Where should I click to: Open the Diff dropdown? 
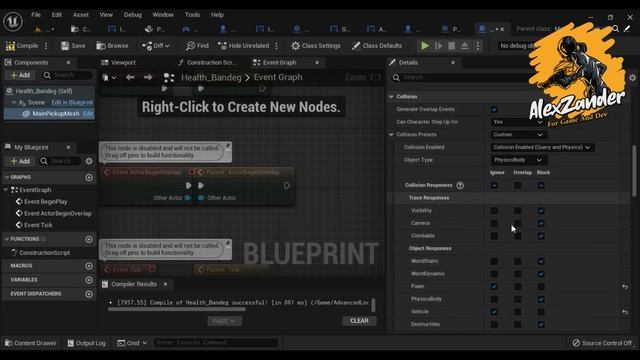156,46
